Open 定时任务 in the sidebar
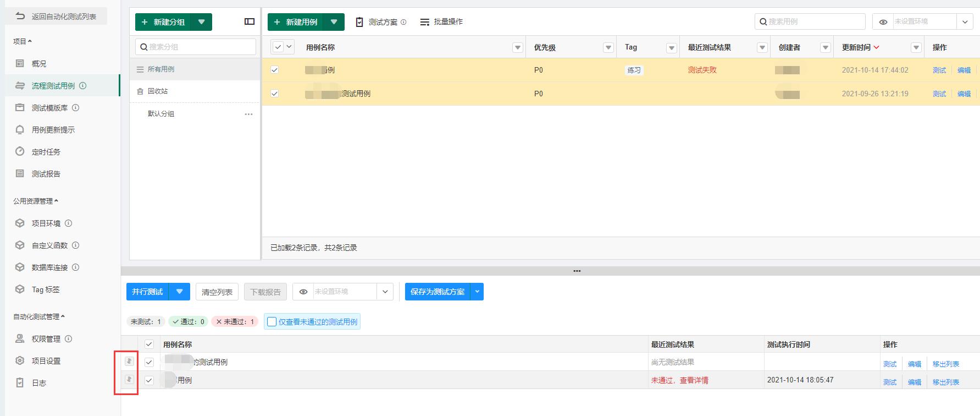The height and width of the screenshot is (416, 980). (x=46, y=152)
